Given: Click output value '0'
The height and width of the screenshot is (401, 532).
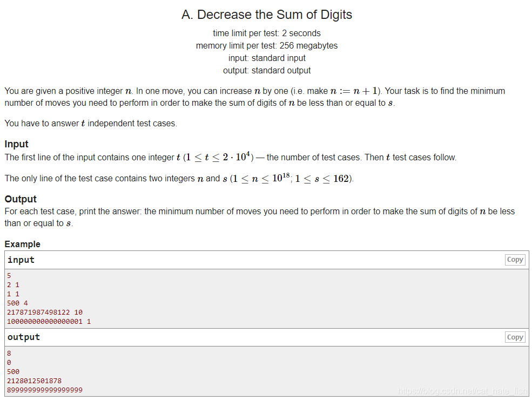Looking at the screenshot, I should [9, 362].
